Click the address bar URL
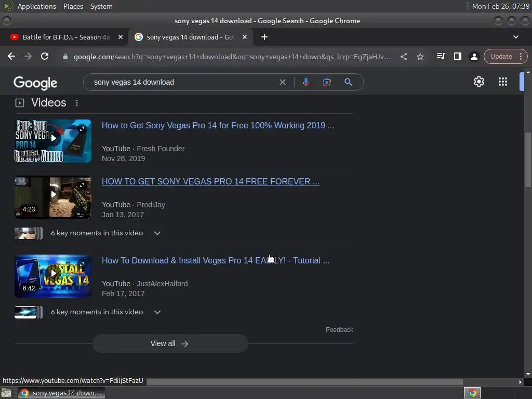This screenshot has width=532, height=399. point(232,57)
